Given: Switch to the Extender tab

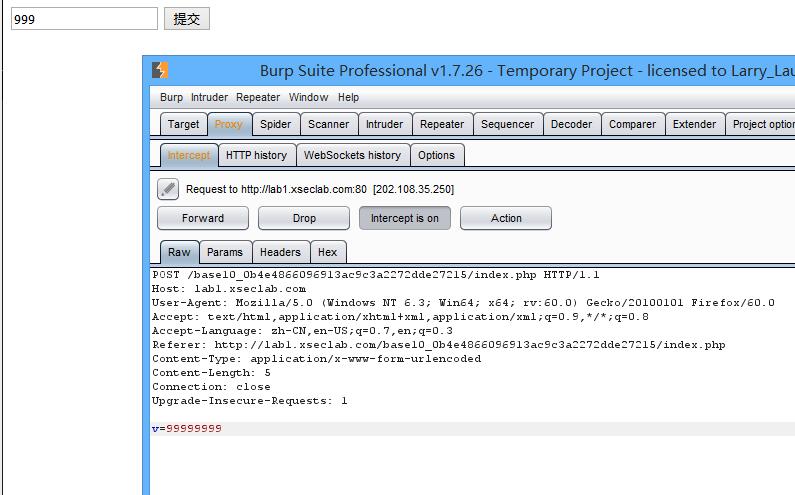Looking at the screenshot, I should (695, 124).
